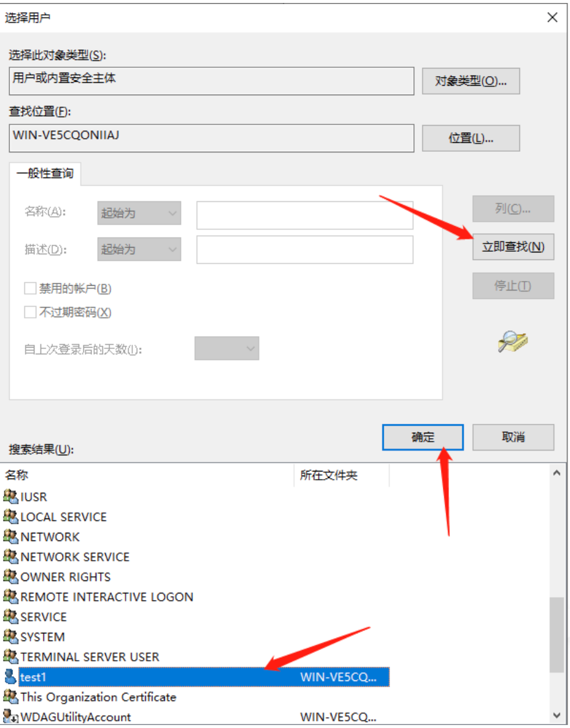
Task: Confirm with the 确定 button
Action: pyautogui.click(x=423, y=437)
